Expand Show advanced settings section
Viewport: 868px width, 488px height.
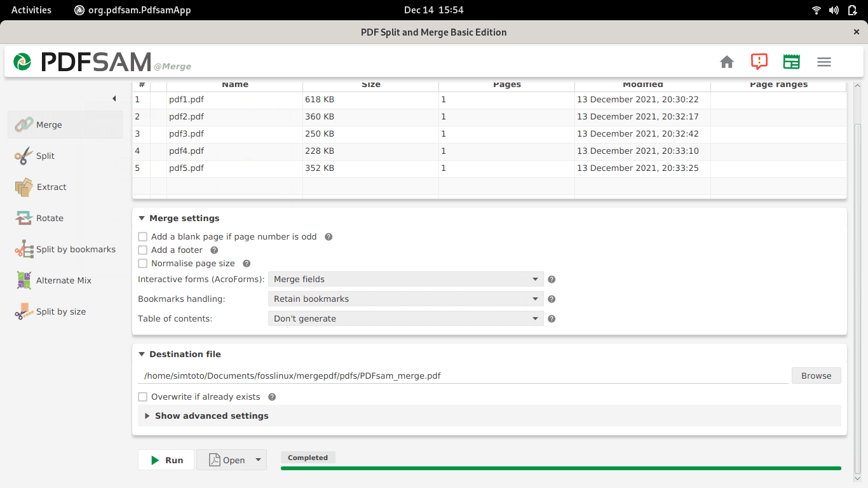[212, 416]
